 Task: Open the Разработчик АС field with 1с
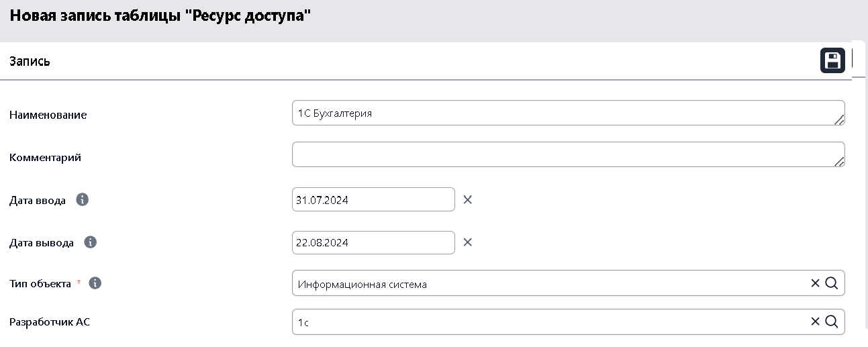click(x=568, y=321)
